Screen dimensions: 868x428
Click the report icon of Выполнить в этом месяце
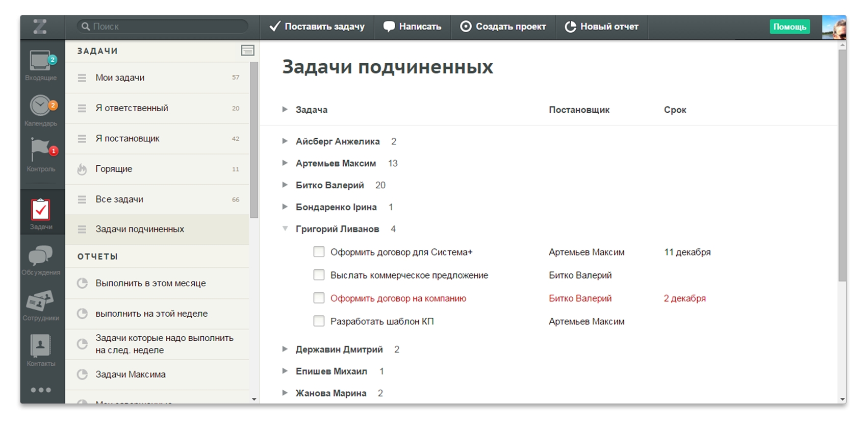coord(82,284)
